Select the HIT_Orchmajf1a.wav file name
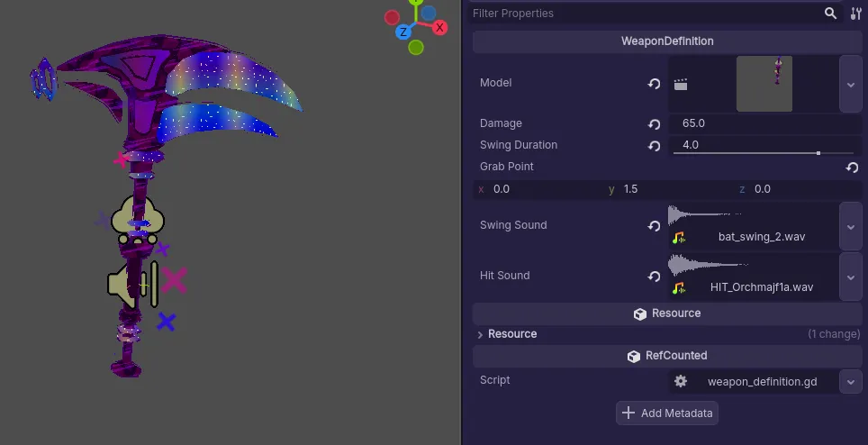 click(x=762, y=287)
